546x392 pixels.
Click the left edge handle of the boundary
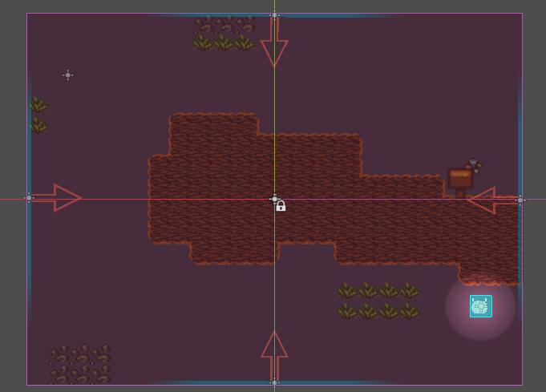pos(29,198)
